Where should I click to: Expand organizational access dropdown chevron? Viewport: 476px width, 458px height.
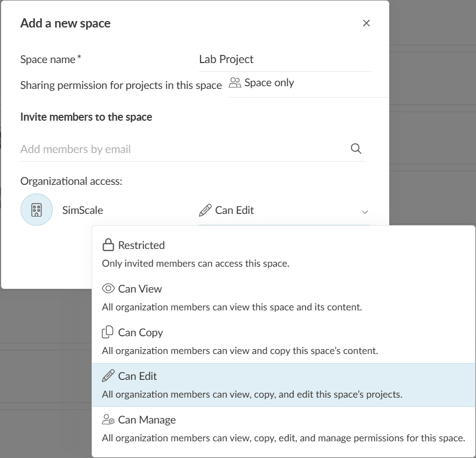click(365, 211)
